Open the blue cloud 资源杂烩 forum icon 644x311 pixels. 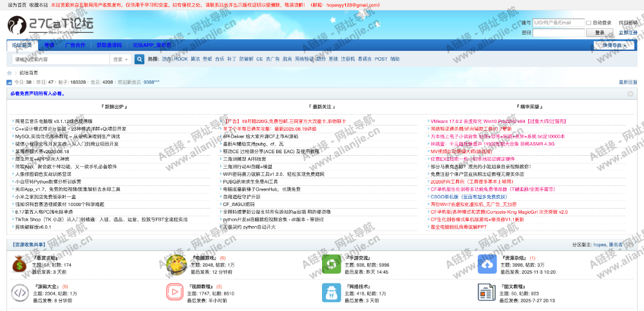point(488,264)
